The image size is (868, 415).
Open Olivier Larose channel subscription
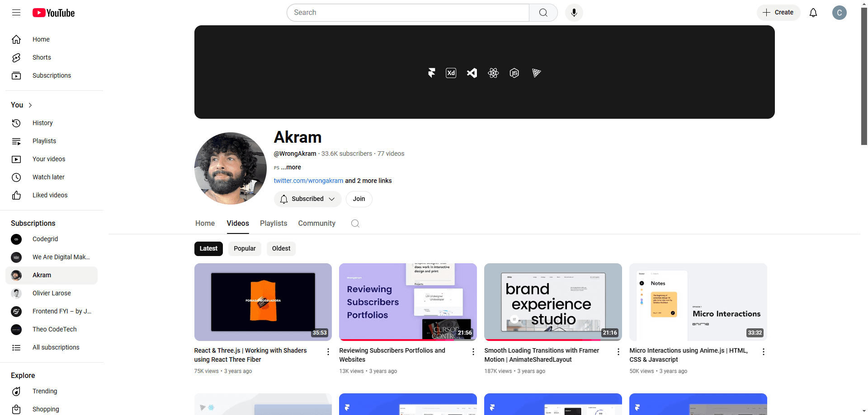(x=52, y=293)
